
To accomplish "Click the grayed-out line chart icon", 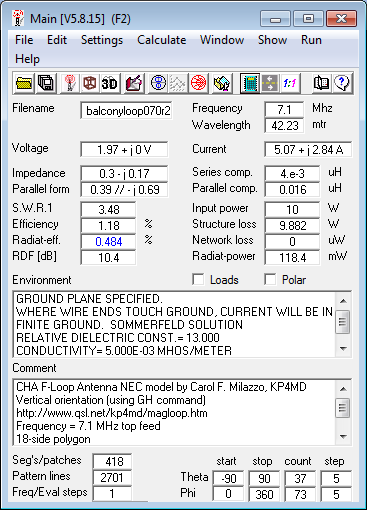I will point(178,83).
